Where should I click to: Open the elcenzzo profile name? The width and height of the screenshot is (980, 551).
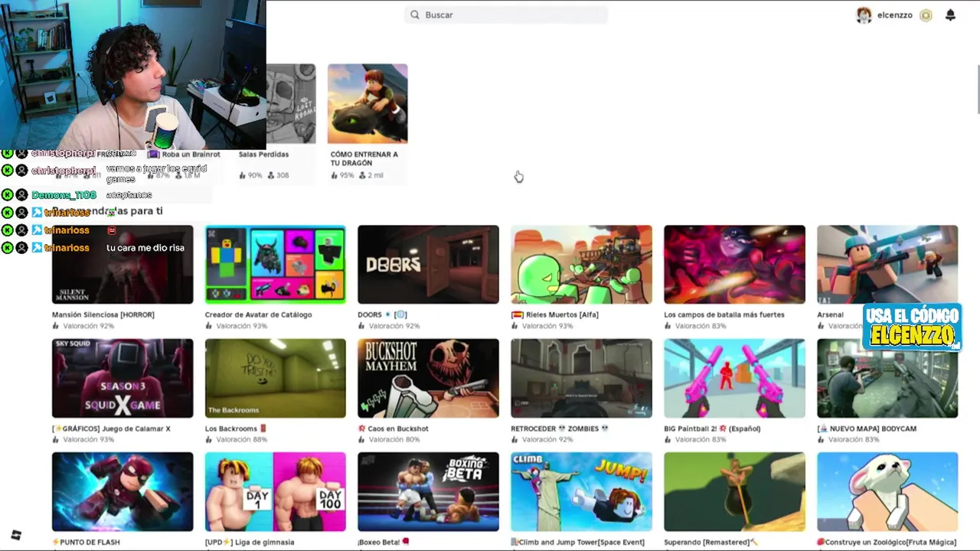click(894, 15)
